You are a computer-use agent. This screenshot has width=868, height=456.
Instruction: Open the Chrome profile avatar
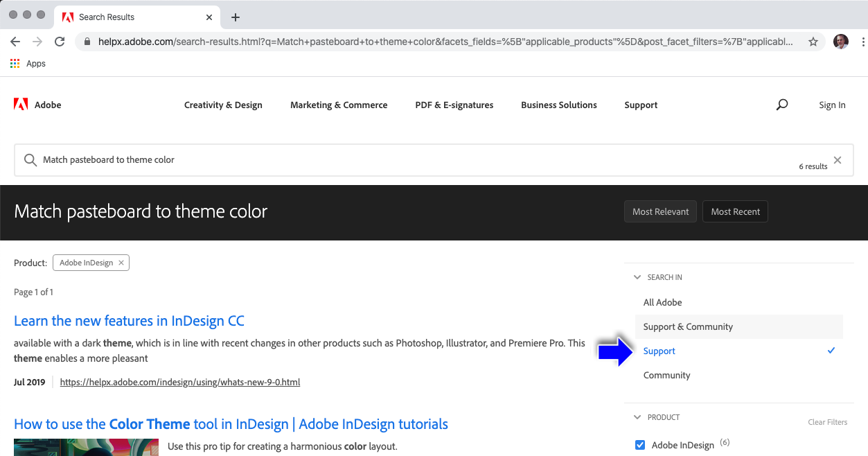[x=840, y=42]
